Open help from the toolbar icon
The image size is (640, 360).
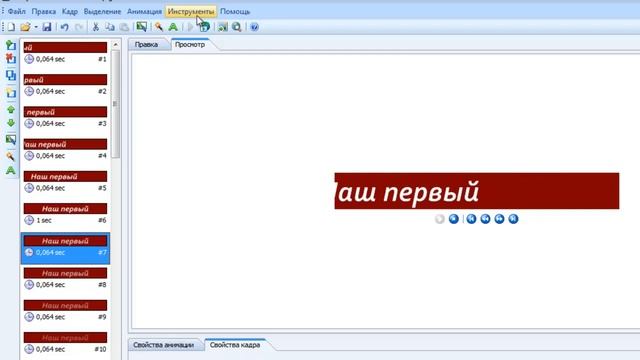pos(254,27)
